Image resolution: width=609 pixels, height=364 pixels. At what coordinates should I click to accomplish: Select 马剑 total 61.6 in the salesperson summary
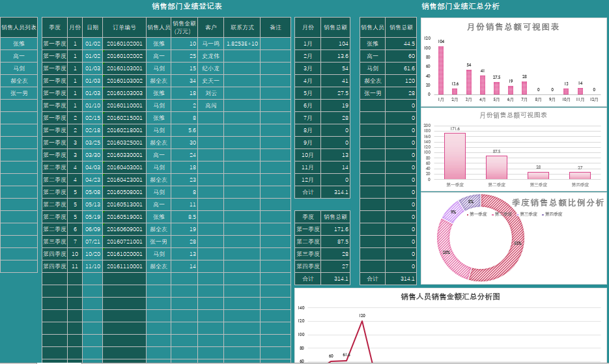click(x=401, y=68)
